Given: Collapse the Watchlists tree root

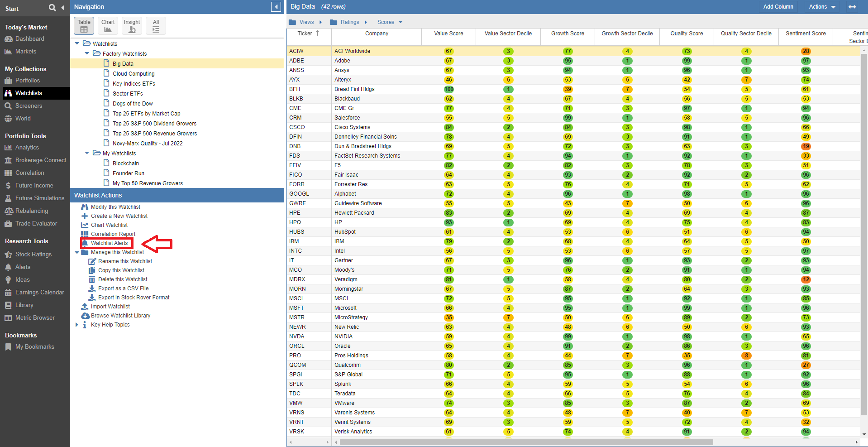Looking at the screenshot, I should 77,43.
